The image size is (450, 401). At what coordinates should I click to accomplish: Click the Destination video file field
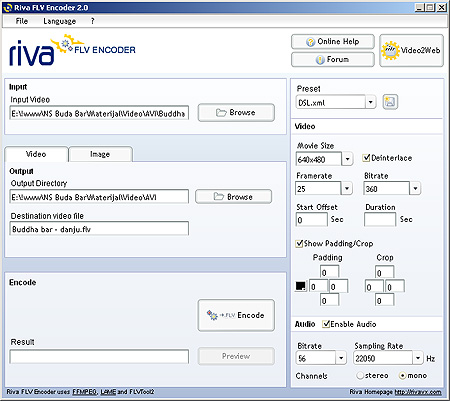point(99,229)
